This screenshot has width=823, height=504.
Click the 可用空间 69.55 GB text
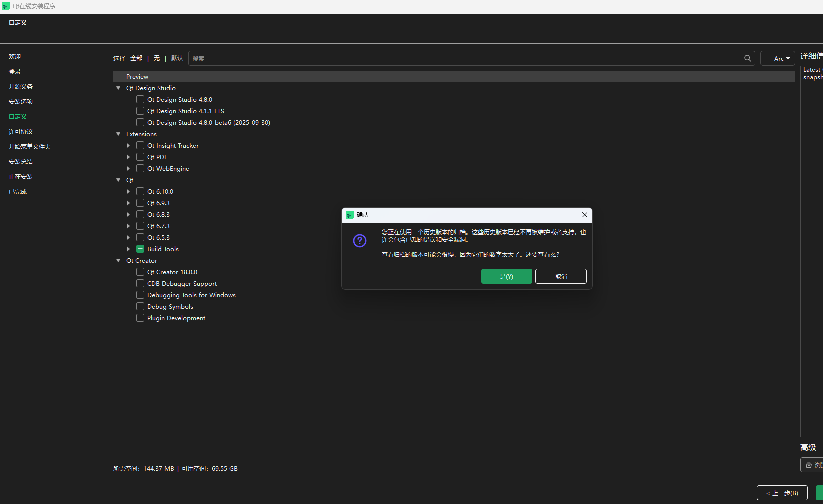tap(210, 469)
